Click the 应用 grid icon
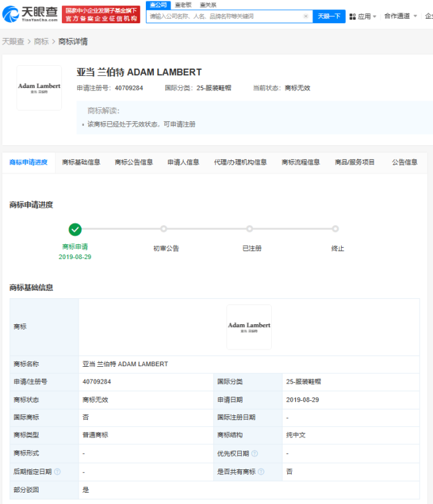 click(352, 16)
